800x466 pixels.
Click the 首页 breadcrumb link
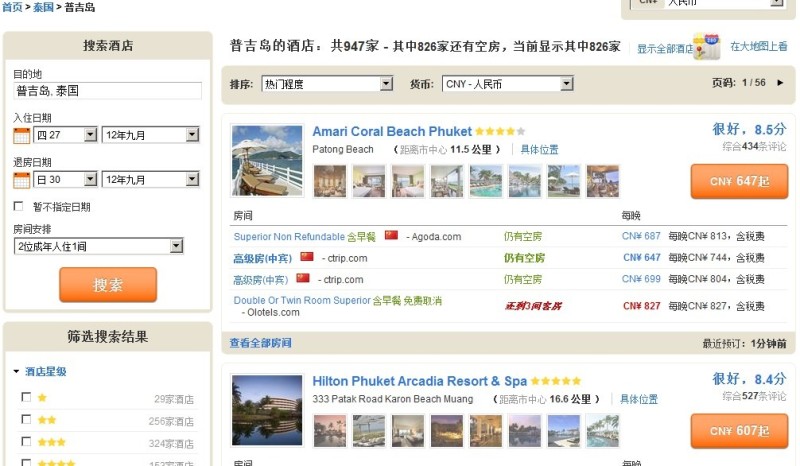[11, 7]
